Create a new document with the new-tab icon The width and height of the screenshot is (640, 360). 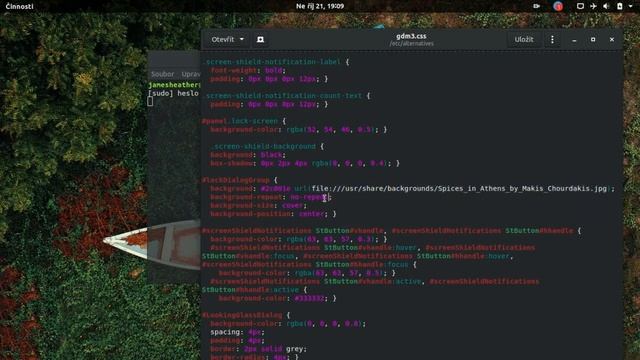click(260, 40)
